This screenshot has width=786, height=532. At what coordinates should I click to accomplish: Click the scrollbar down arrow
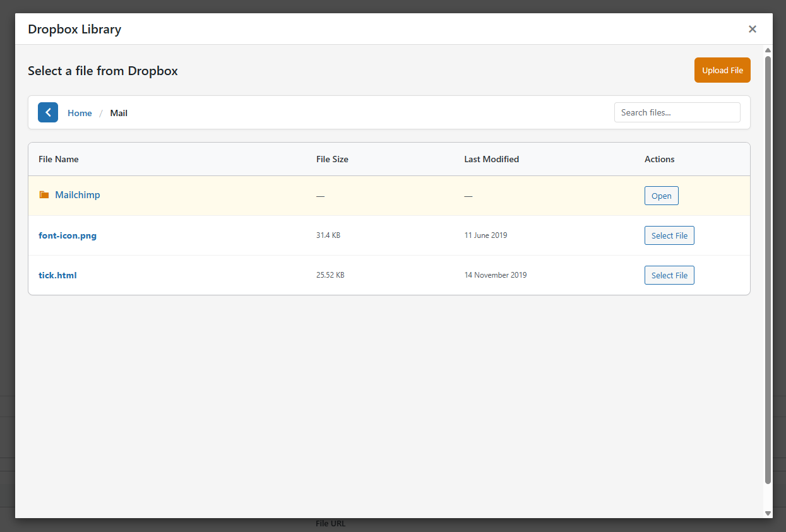(768, 513)
